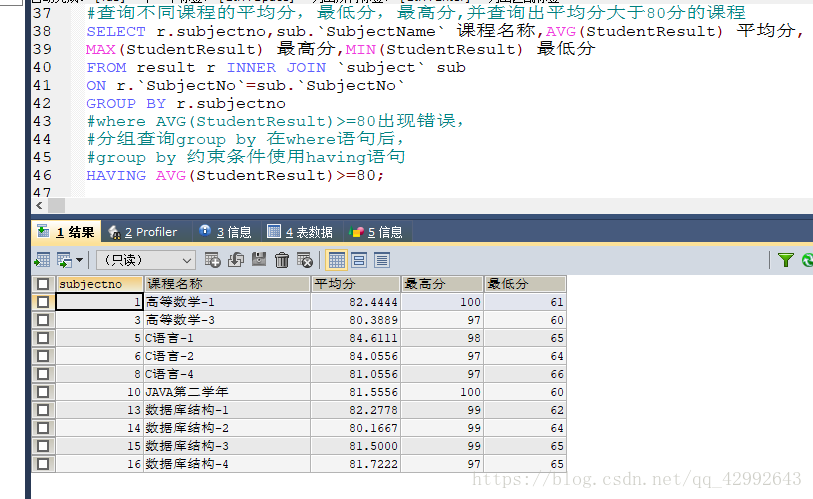The image size is (813, 499).
Task: Check the row checkbox for 数据库结构-2
Action: pos(43,428)
